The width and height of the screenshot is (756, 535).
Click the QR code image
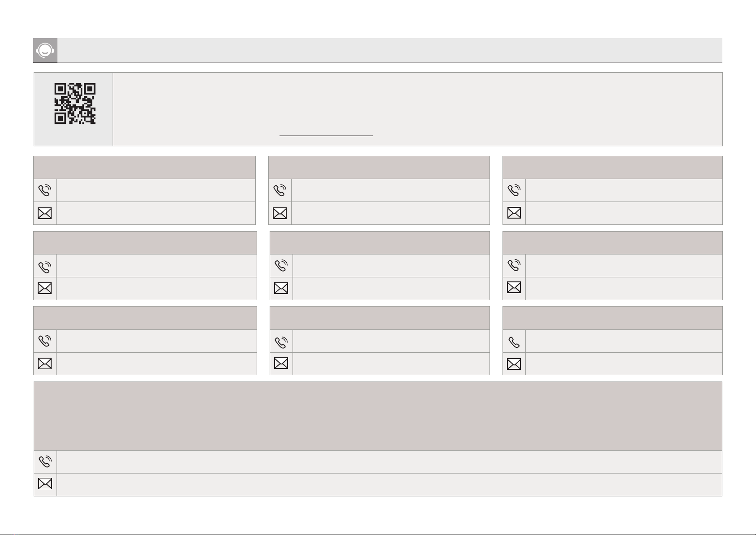75,103
